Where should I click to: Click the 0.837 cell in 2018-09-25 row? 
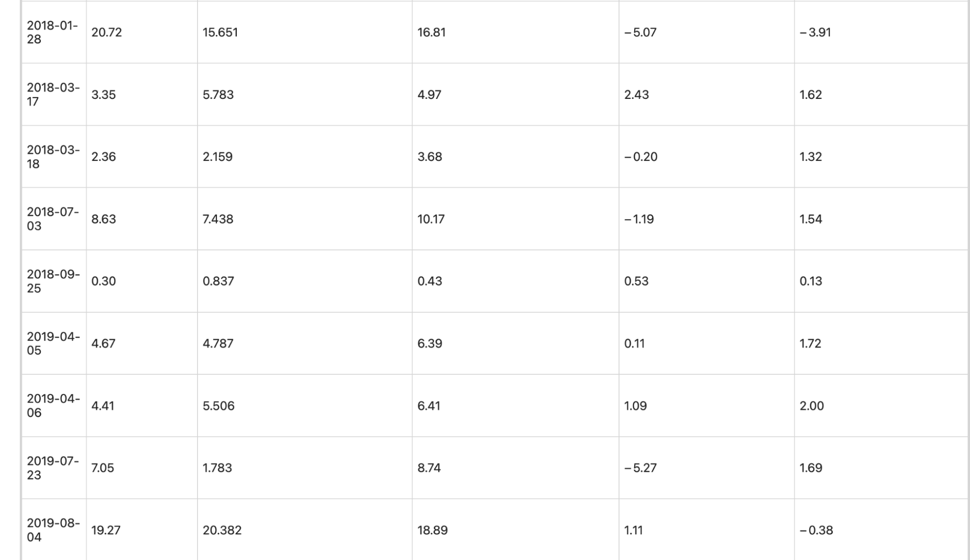305,281
